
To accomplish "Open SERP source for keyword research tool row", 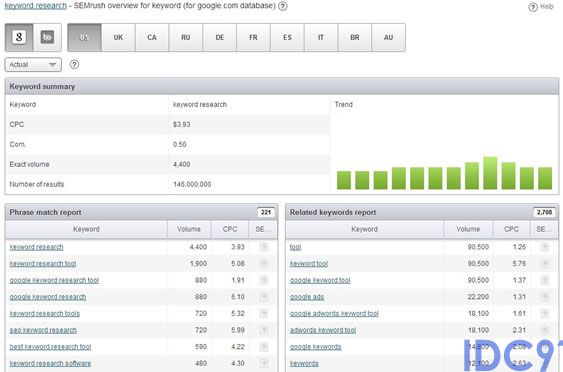I will click(x=264, y=264).
